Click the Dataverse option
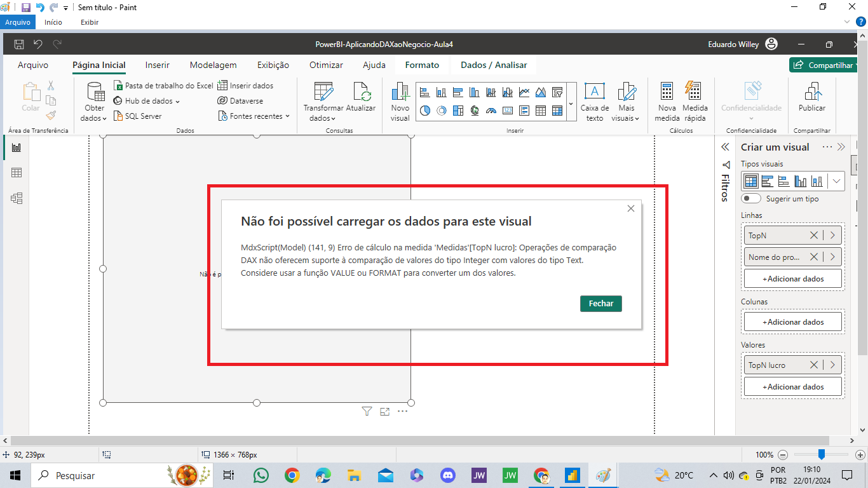This screenshot has width=868, height=488. click(x=240, y=101)
